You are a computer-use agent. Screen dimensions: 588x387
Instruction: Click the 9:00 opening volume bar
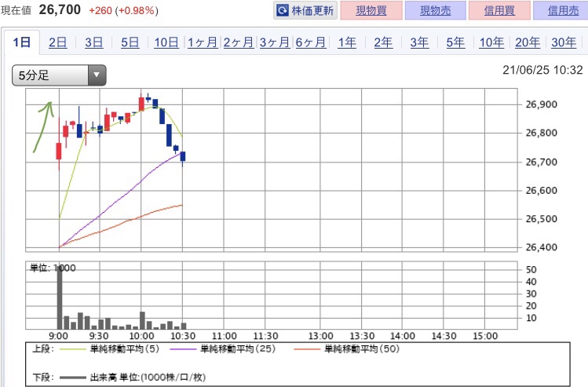click(59, 298)
